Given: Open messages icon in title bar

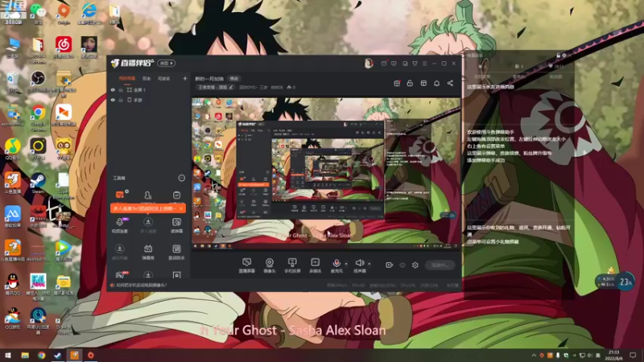Looking at the screenshot, I should (x=384, y=64).
